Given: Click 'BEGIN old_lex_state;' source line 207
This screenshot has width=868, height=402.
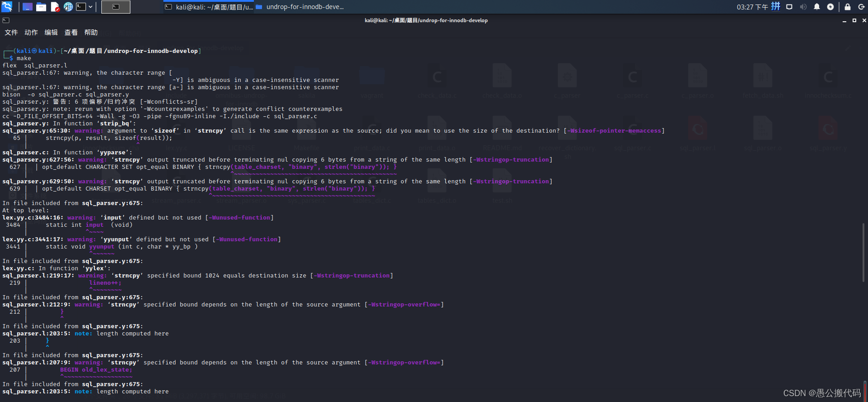Looking at the screenshot, I should pyautogui.click(x=96, y=370).
